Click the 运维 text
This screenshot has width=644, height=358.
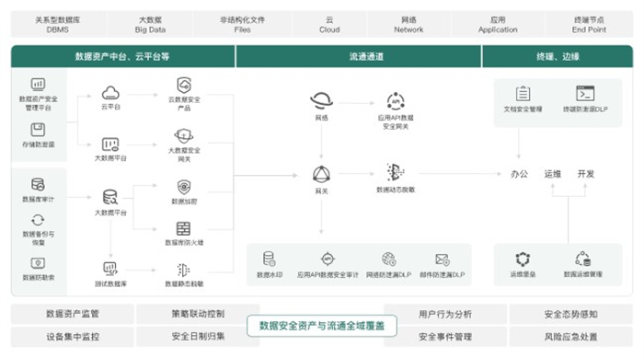pyautogui.click(x=552, y=174)
